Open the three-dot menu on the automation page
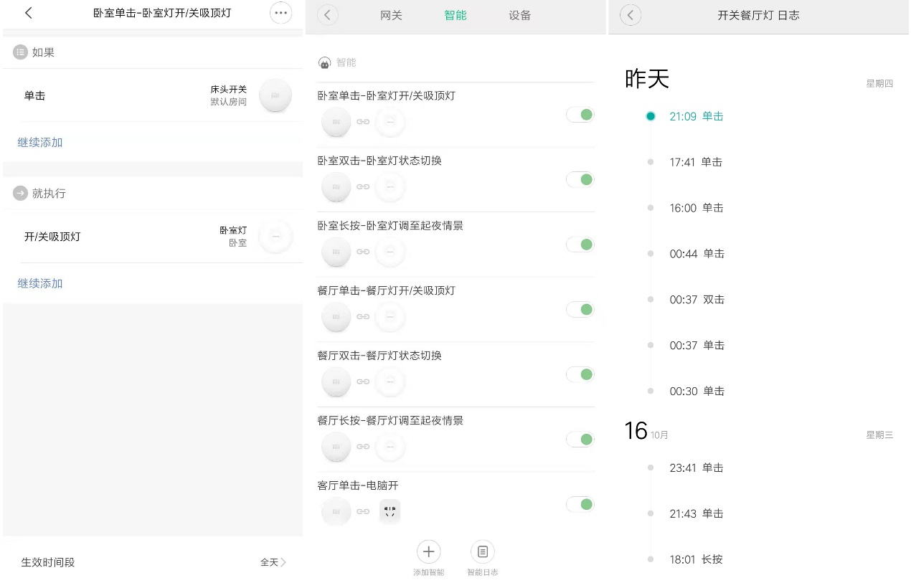Screen dimensions: 911x588 pos(280,12)
